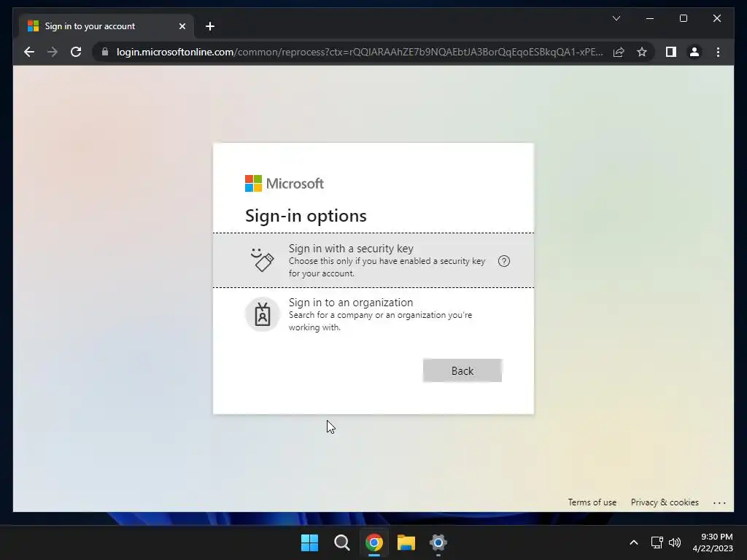This screenshot has height=560, width=747.
Task: Click the organization badge icon
Action: [262, 314]
